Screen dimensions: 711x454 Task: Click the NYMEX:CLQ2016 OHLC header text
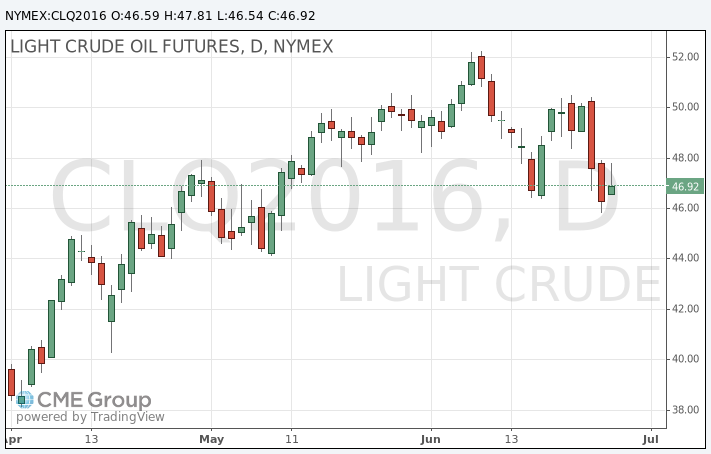click(160, 15)
